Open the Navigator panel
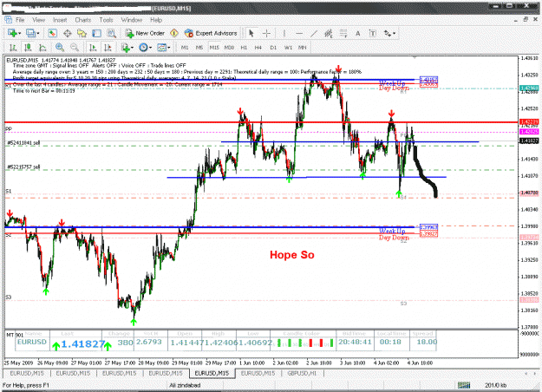This screenshot has width=542, height=392. pyautogui.click(x=82, y=33)
